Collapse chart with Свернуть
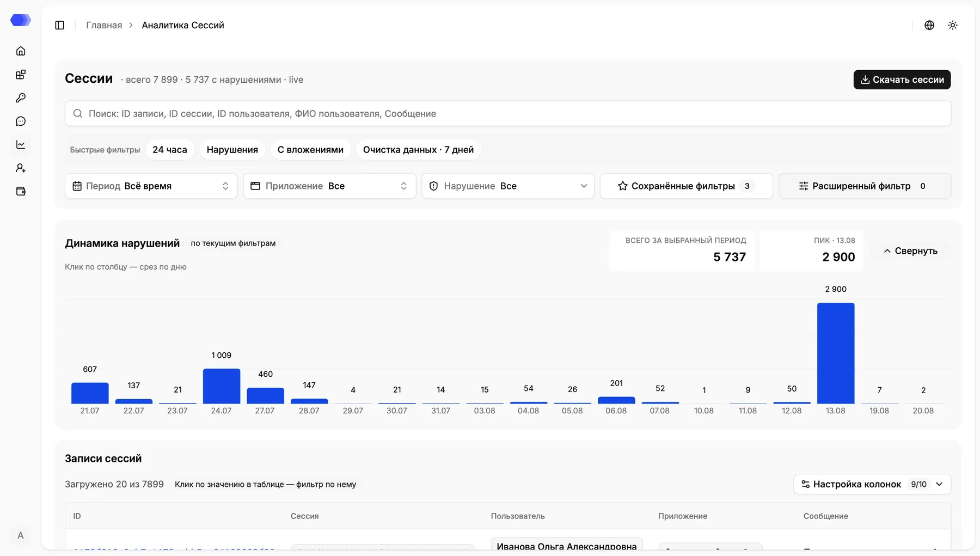 click(910, 251)
